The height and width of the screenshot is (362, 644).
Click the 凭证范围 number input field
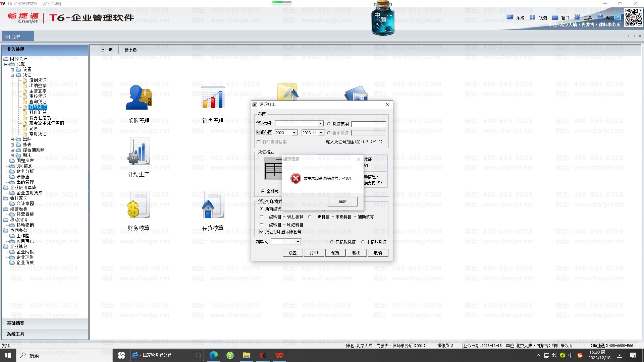368,124
